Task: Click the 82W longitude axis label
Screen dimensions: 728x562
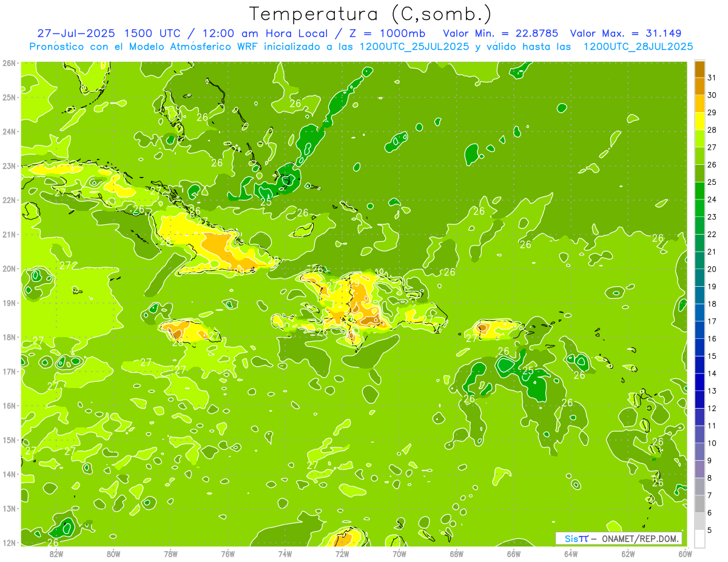Action: [56, 554]
